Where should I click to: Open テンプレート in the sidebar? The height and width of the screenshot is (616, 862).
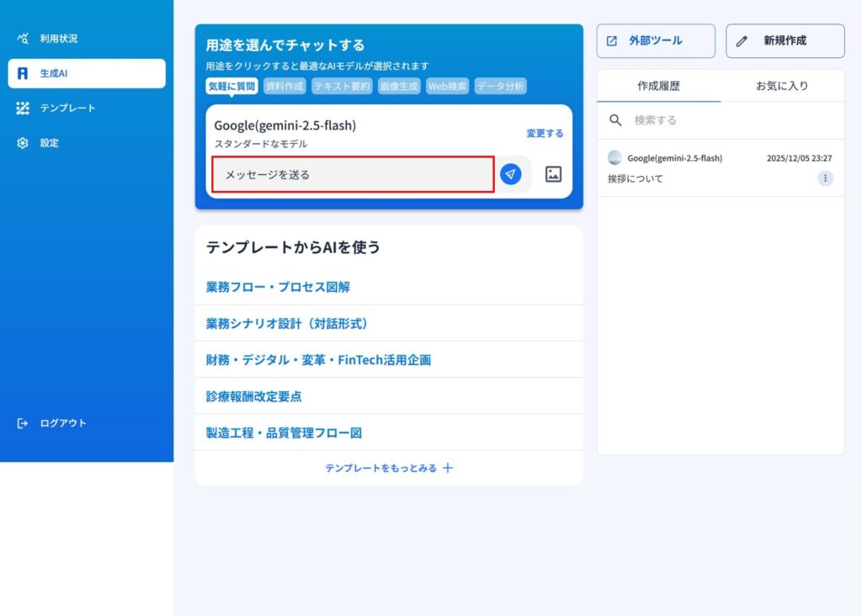pyautogui.click(x=67, y=108)
